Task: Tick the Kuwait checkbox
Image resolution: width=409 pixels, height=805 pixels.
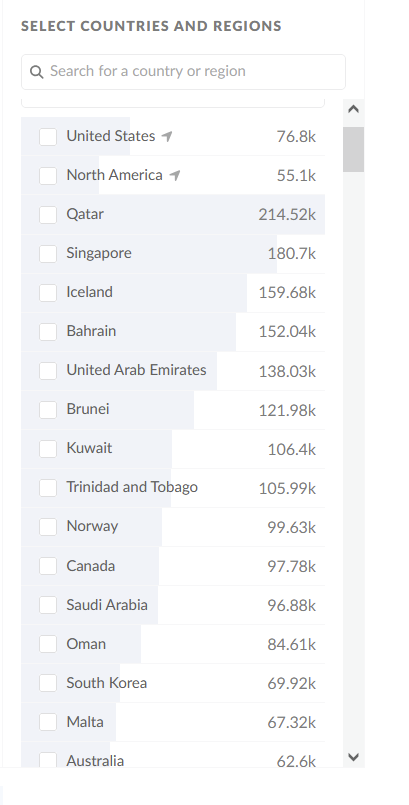Action: 48,449
